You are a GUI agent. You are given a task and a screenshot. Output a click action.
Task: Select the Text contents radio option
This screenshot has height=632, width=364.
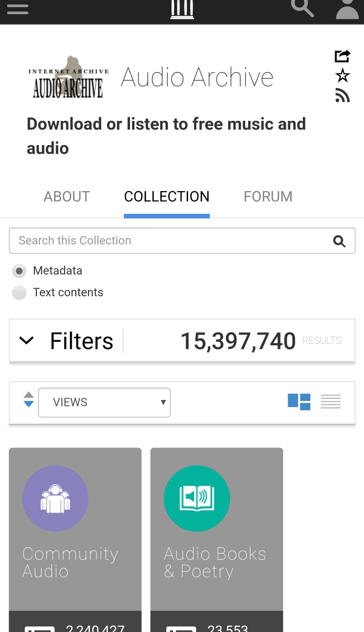(19, 293)
